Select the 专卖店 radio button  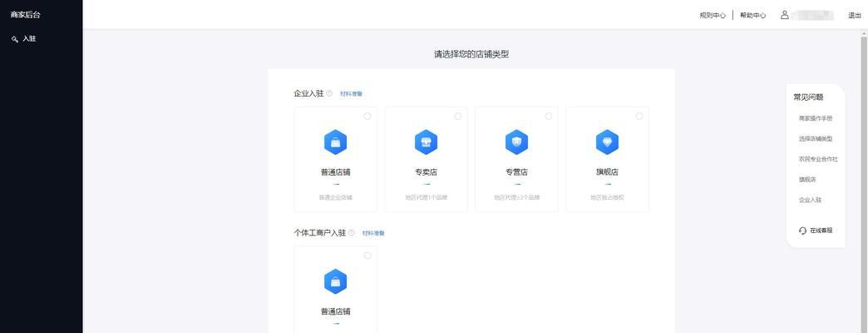click(458, 117)
